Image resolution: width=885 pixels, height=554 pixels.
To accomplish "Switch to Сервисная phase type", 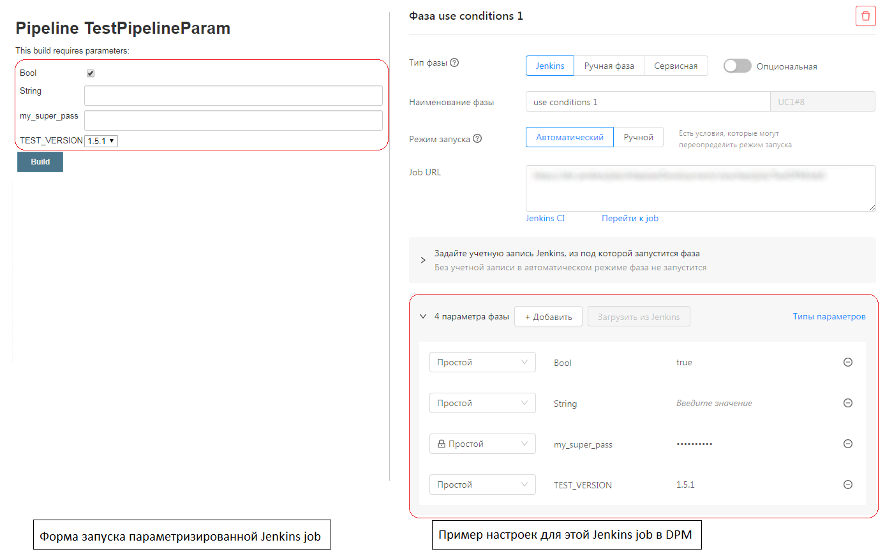I will tap(676, 66).
